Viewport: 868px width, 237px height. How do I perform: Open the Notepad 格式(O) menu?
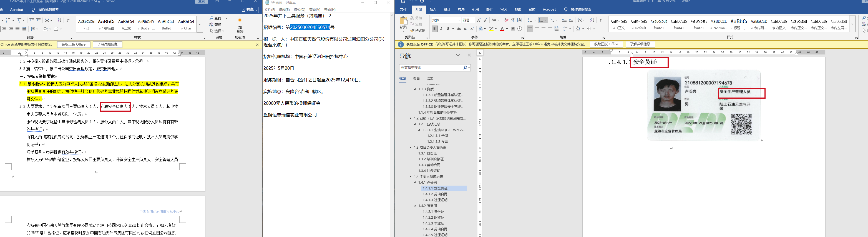299,9
